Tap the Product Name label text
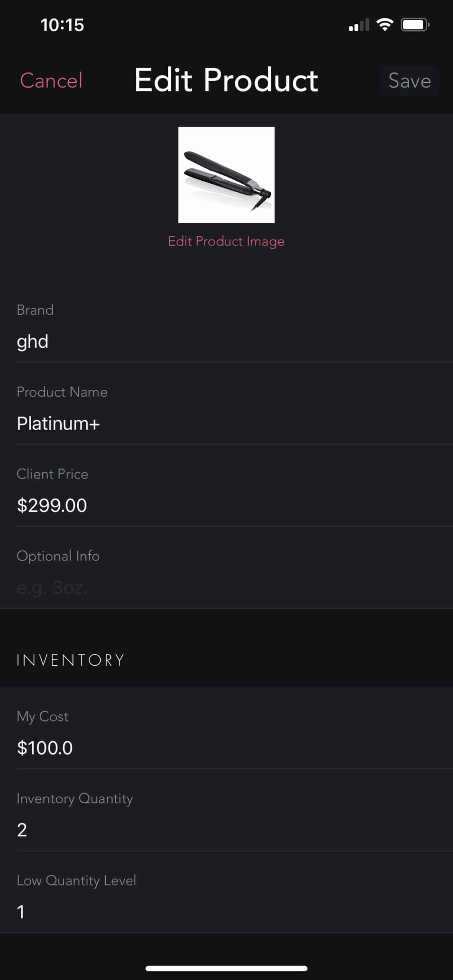This screenshot has height=980, width=453. point(62,392)
